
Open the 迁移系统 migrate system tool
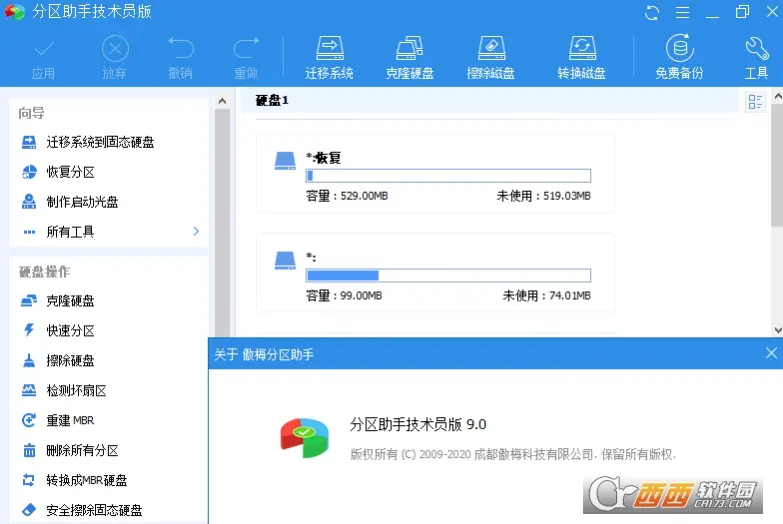[x=329, y=58]
